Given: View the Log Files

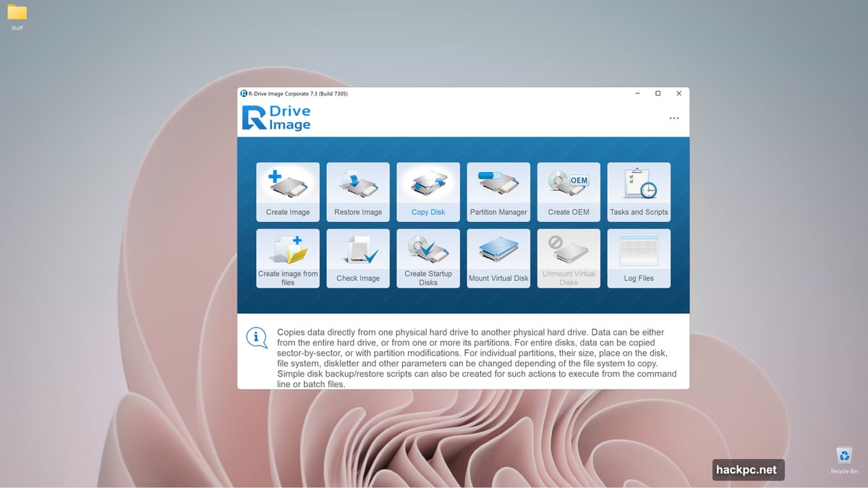Looking at the screenshot, I should point(639,258).
